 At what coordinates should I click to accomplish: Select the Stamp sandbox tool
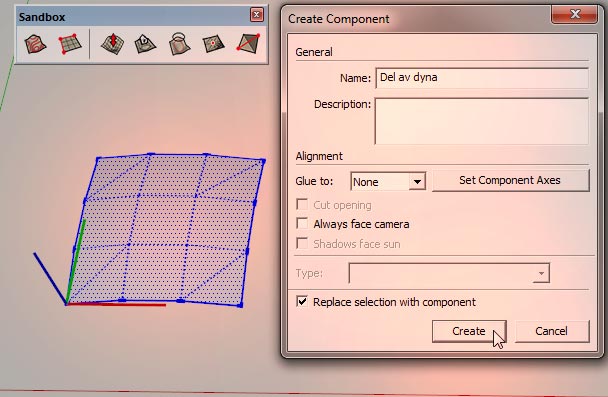(x=145, y=44)
